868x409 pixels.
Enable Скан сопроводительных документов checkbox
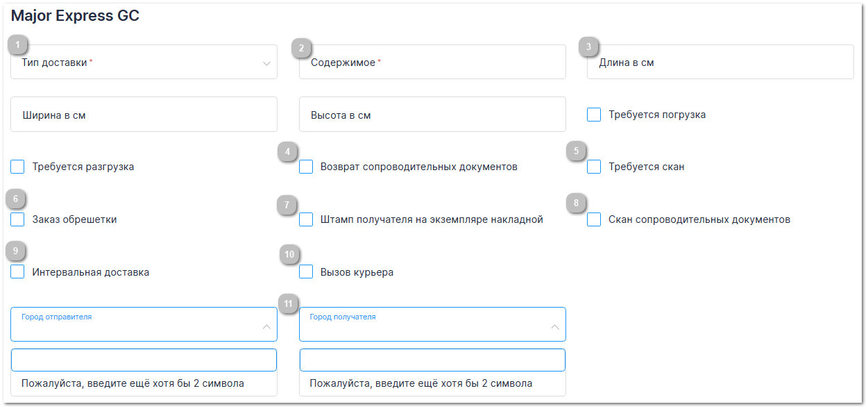pyautogui.click(x=594, y=219)
